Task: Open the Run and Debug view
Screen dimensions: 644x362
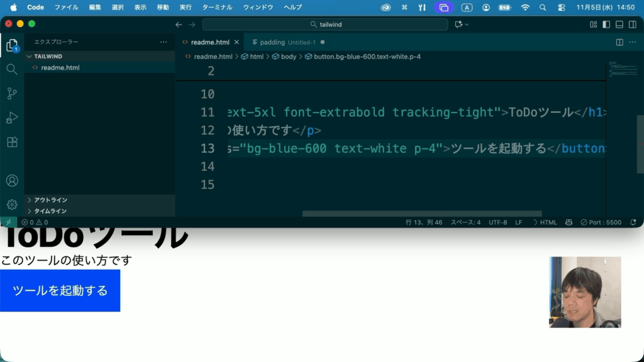Action: [11, 118]
